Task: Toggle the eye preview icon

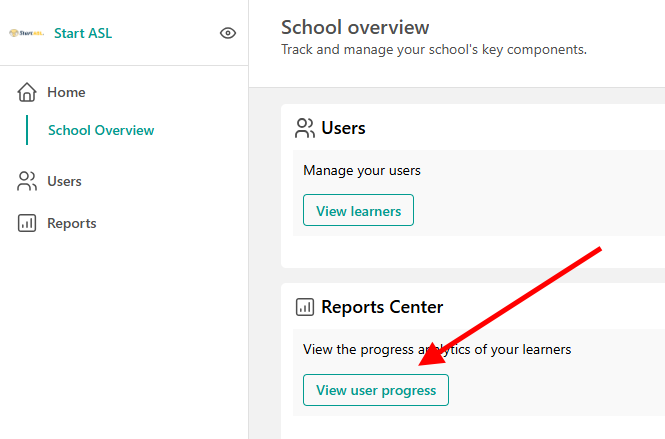Action: click(228, 33)
